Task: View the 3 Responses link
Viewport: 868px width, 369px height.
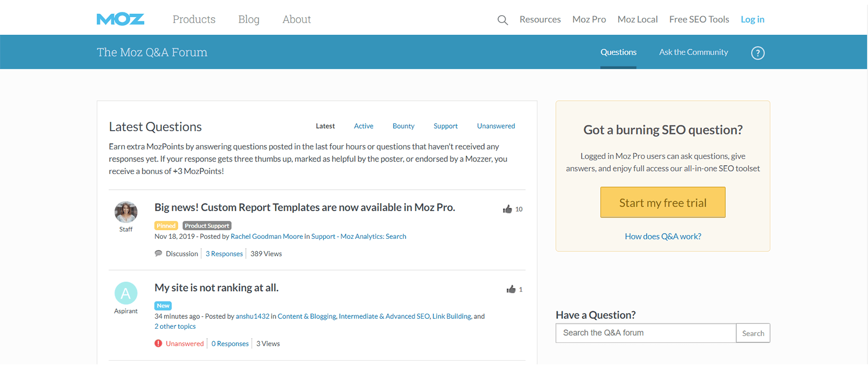Action: (x=224, y=253)
